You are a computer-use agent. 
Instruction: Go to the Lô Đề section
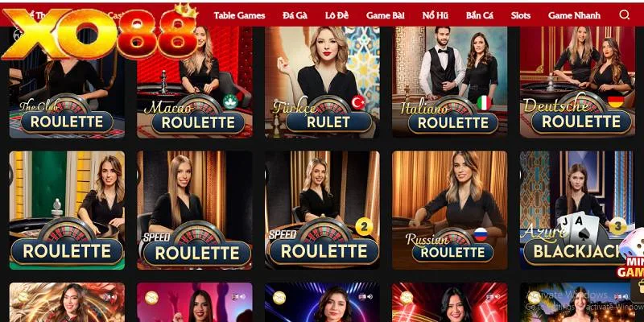[336, 15]
